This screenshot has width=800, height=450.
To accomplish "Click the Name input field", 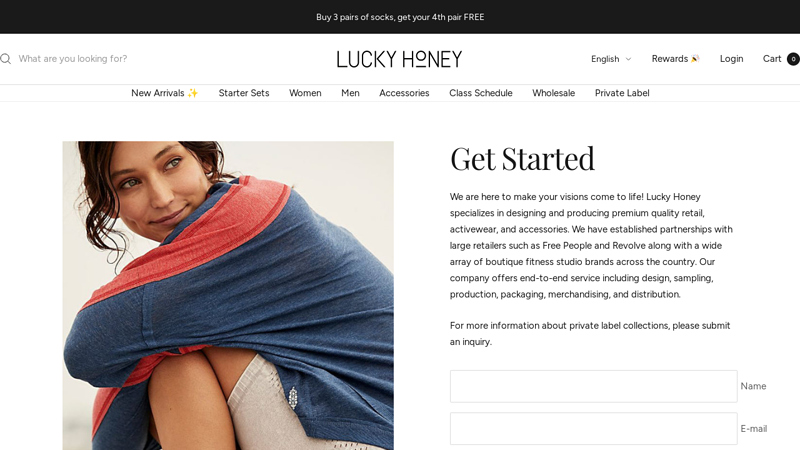I will click(593, 386).
